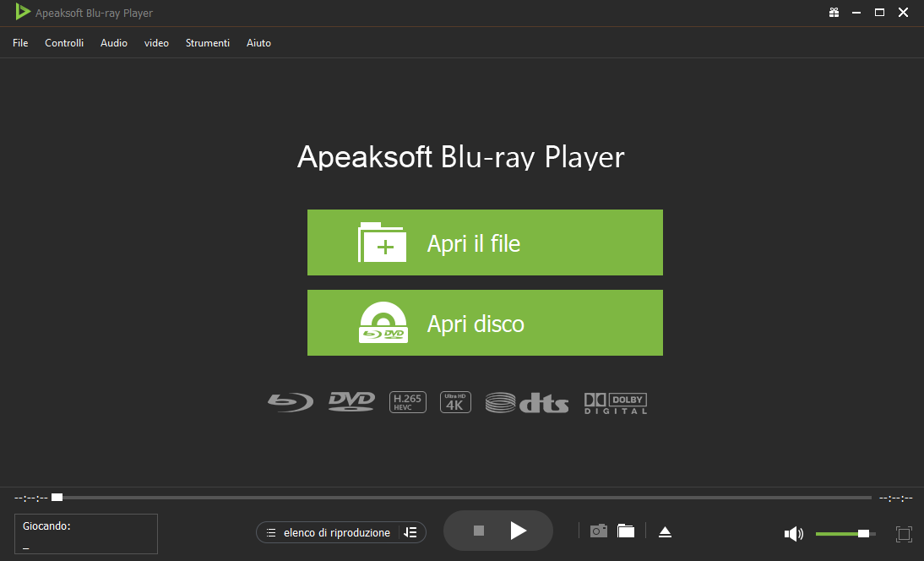Click the Giocando info box
The image size is (924, 561).
(86, 534)
